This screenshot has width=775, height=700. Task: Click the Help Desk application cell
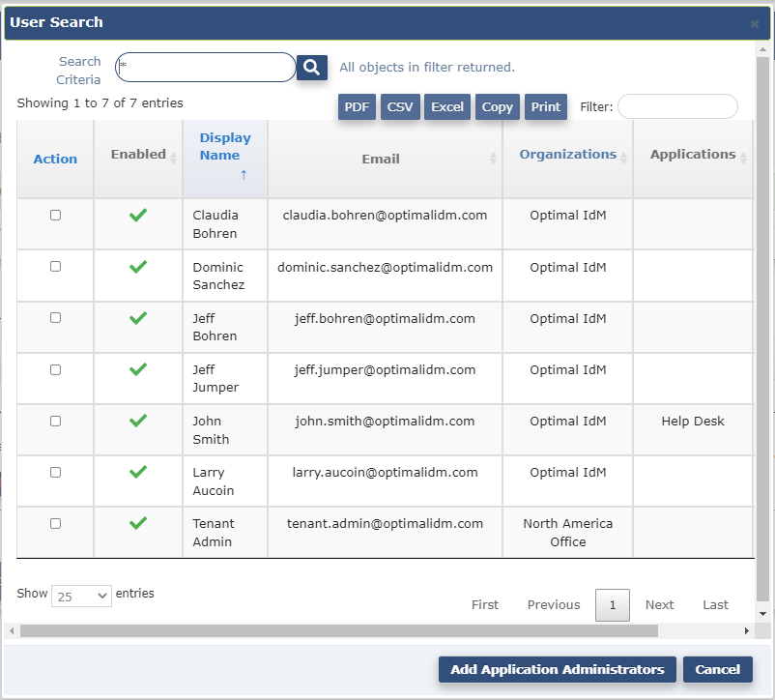(x=693, y=422)
